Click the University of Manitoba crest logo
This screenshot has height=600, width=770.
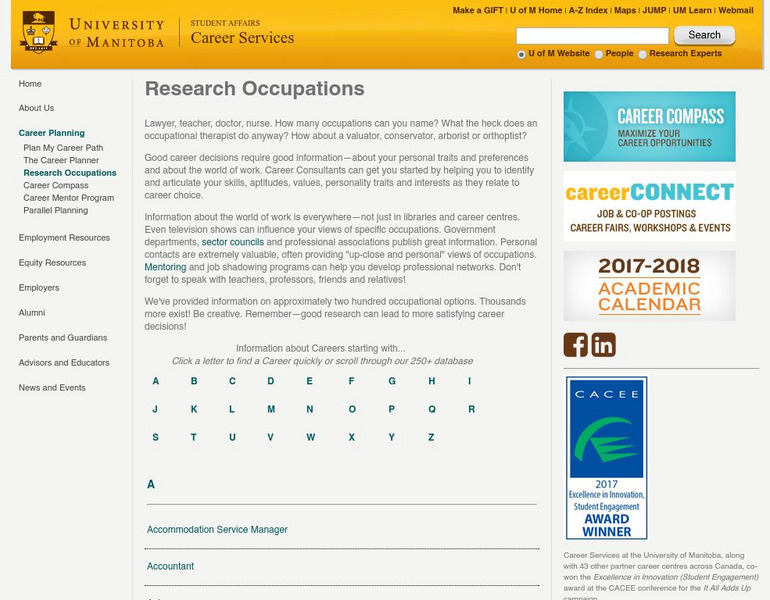[38, 32]
